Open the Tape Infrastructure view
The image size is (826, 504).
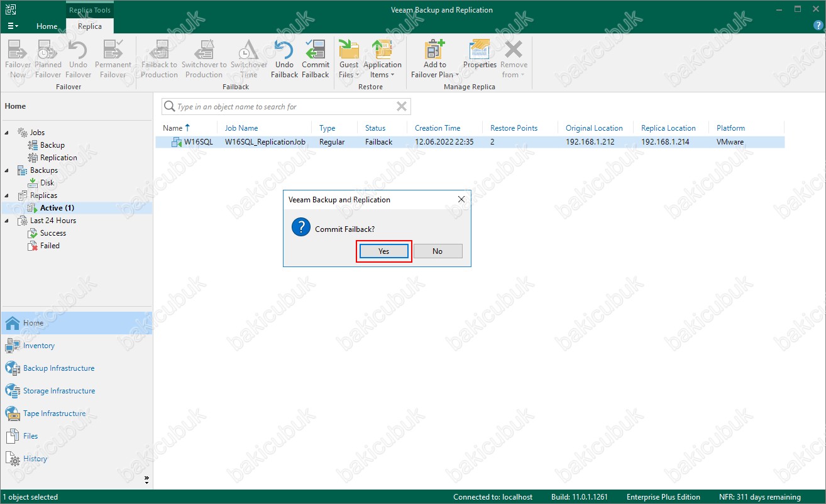click(76, 414)
